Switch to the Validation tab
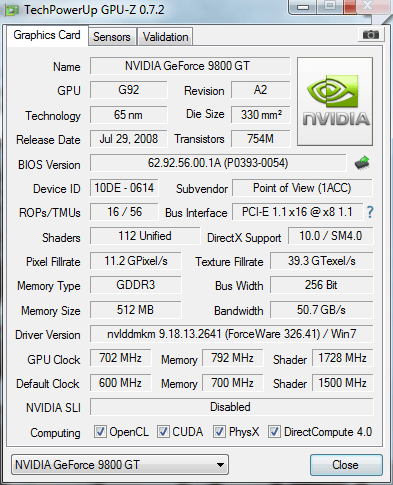This screenshot has width=393, height=485. click(165, 37)
